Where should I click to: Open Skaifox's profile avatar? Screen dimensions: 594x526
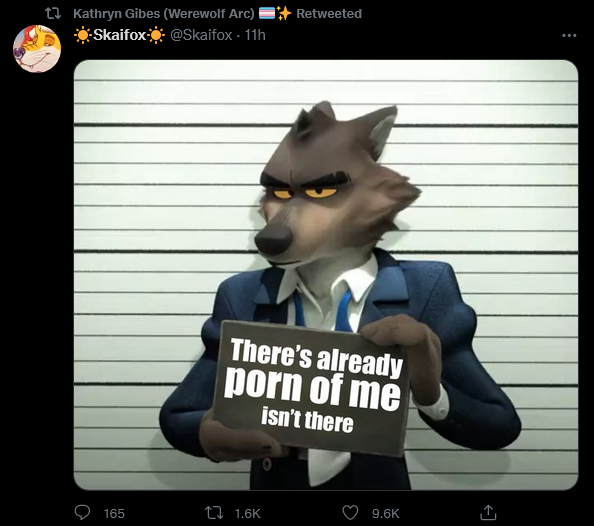pos(37,49)
